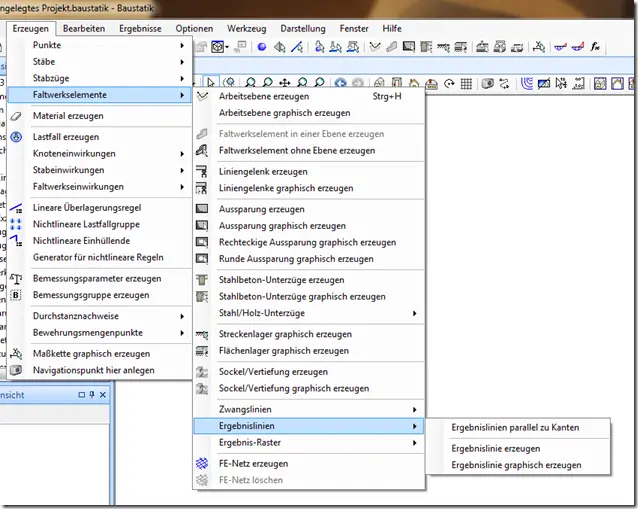Select Streckenlager graphisch erzeugen
Image resolution: width=638 pixels, height=509 pixels.
point(309,334)
